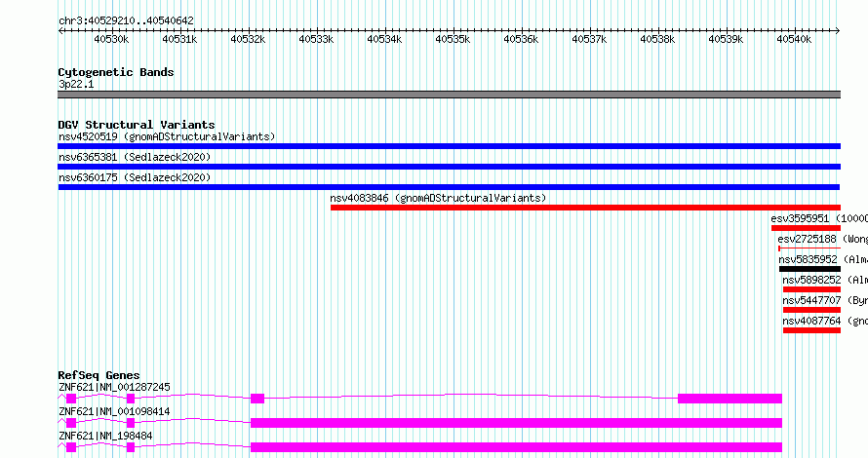Image resolution: width=868 pixels, height=458 pixels.
Task: Open the RefSeq Genes track heading
Action: click(x=99, y=375)
